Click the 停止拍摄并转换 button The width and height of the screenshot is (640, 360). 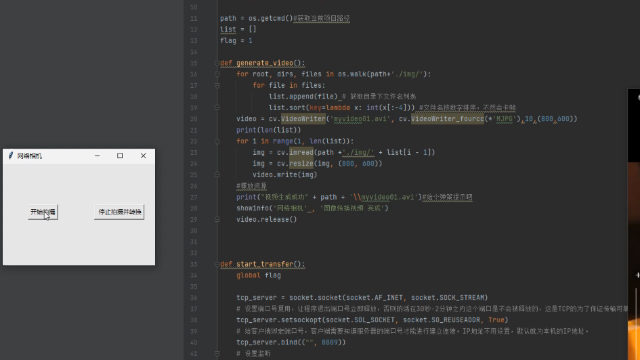point(119,212)
